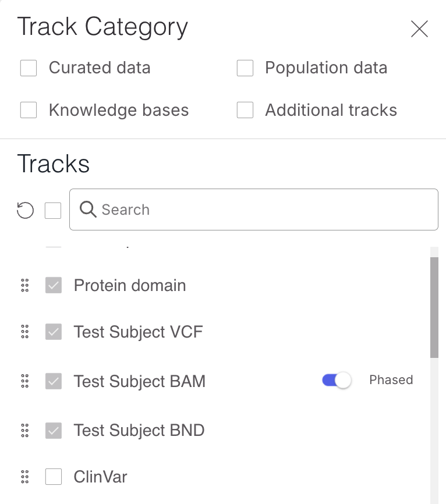Viewport: 446px width, 504px height.
Task: Close the Track Category panel
Action: [419, 29]
